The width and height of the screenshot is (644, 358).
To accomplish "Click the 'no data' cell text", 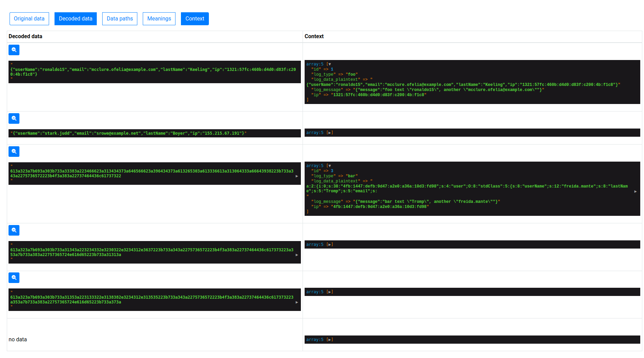I will click(18, 340).
